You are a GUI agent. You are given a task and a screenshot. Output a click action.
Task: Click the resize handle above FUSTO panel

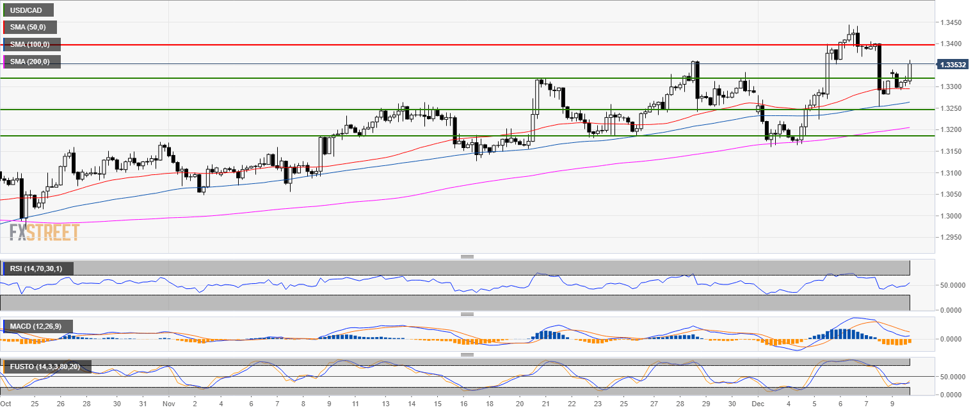[467, 354]
